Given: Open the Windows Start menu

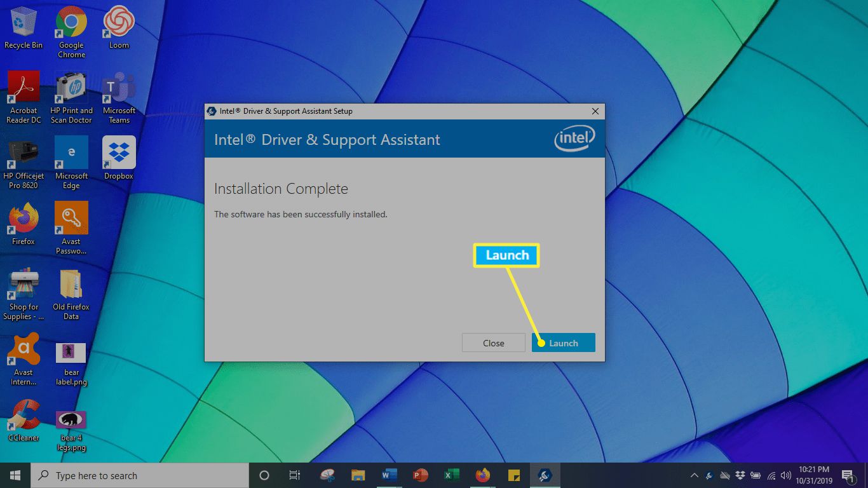Looking at the screenshot, I should (15, 475).
